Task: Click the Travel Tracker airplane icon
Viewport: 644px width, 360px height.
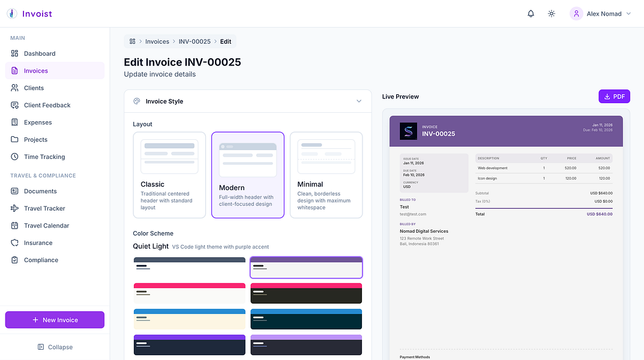Action: 14,209
